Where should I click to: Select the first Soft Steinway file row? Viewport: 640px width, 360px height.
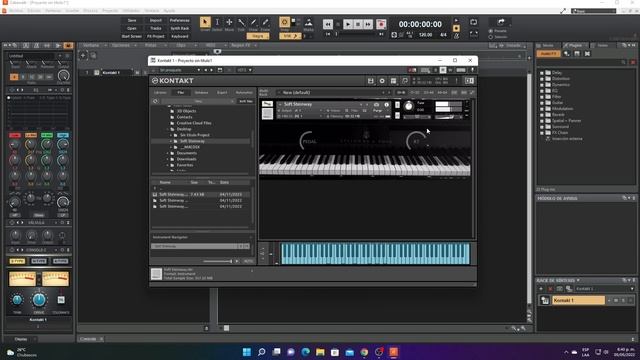200,195
